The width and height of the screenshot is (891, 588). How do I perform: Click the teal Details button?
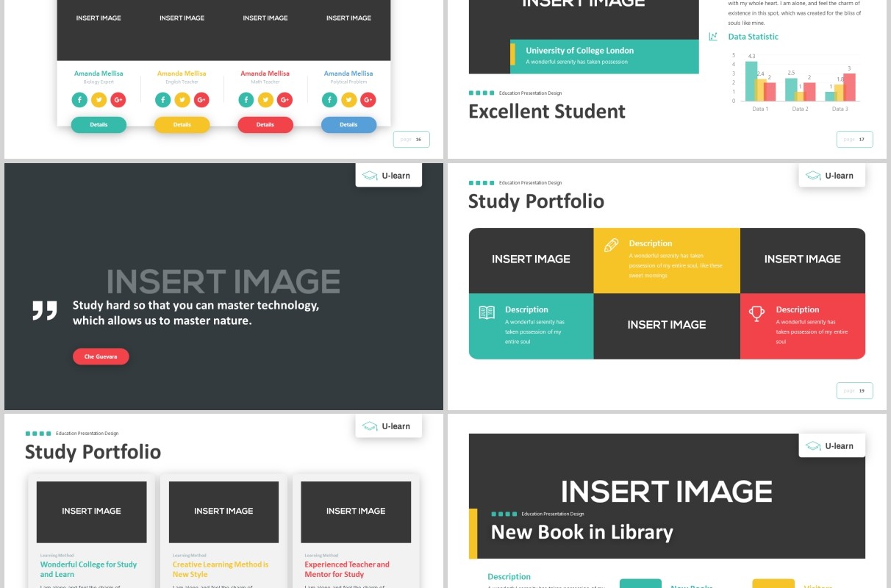[99, 125]
